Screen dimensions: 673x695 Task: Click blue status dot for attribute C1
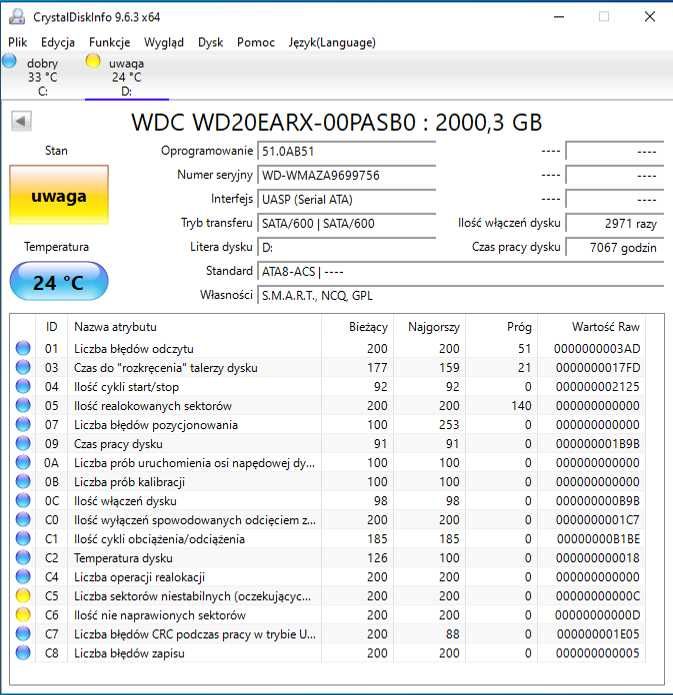click(x=23, y=539)
